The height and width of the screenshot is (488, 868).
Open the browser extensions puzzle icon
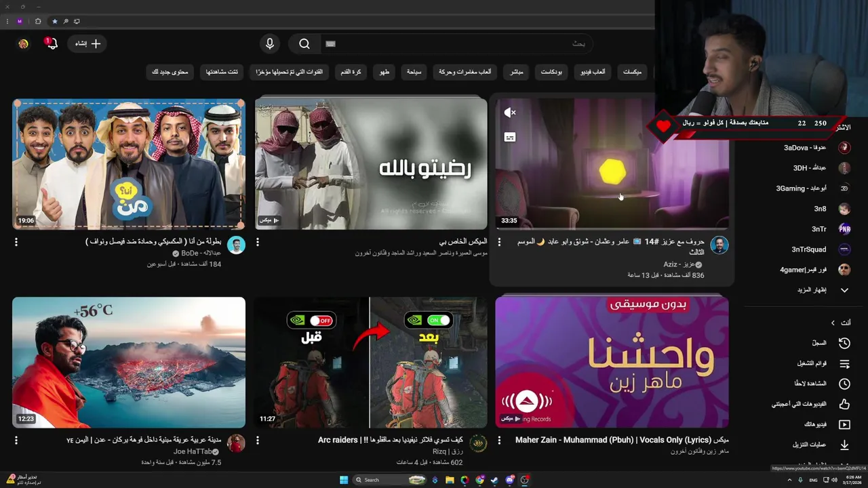[38, 21]
